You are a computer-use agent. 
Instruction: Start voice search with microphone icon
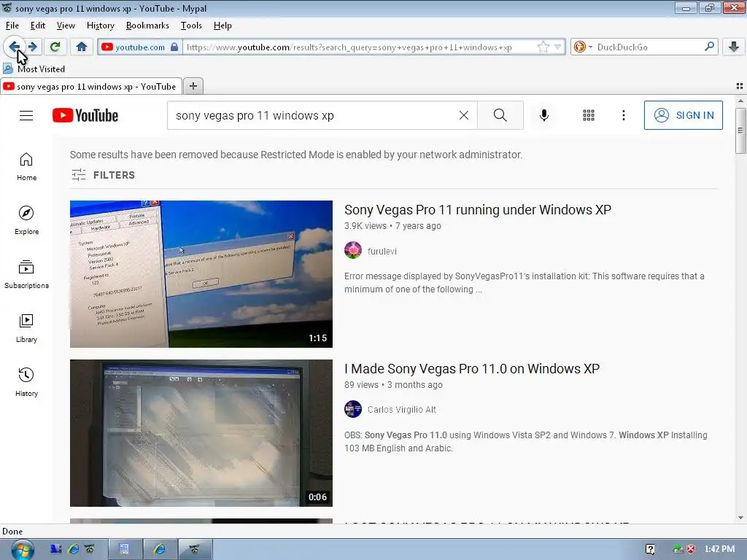click(543, 115)
